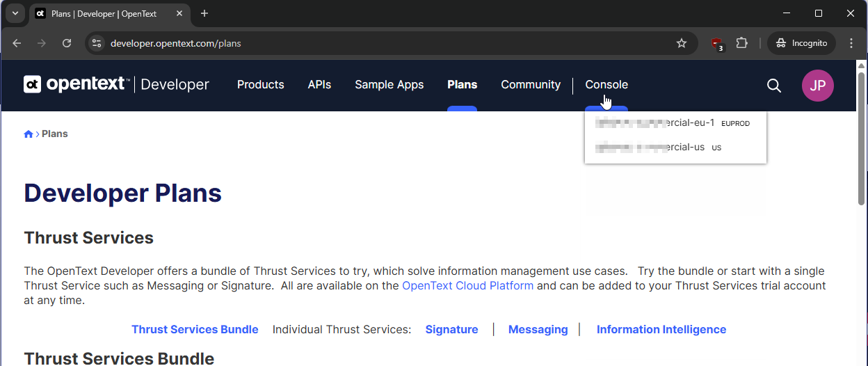Open the APIs menu
Viewport: 868px width, 366px height.
pos(319,85)
